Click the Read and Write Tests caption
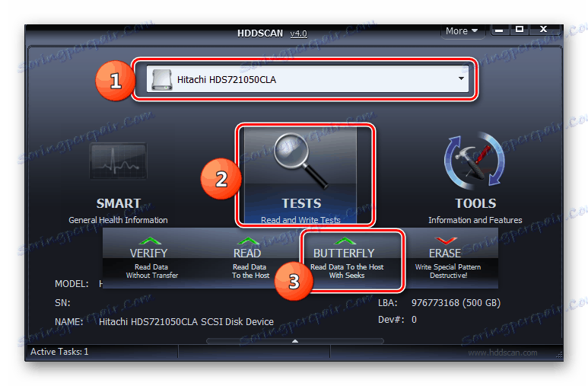 (x=300, y=220)
